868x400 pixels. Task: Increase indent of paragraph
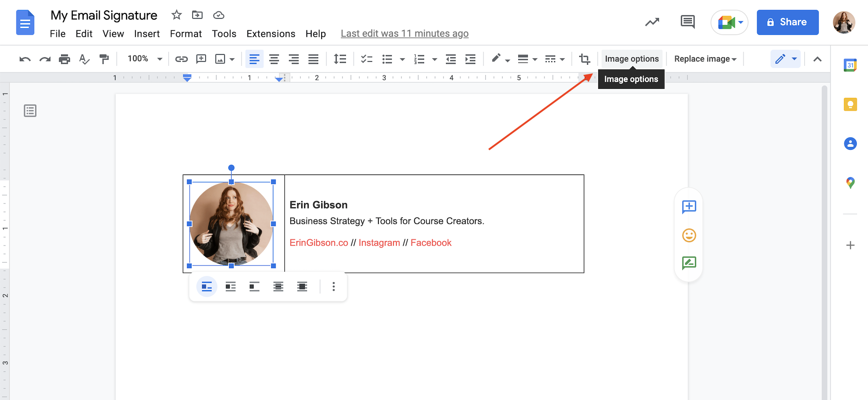(470, 59)
